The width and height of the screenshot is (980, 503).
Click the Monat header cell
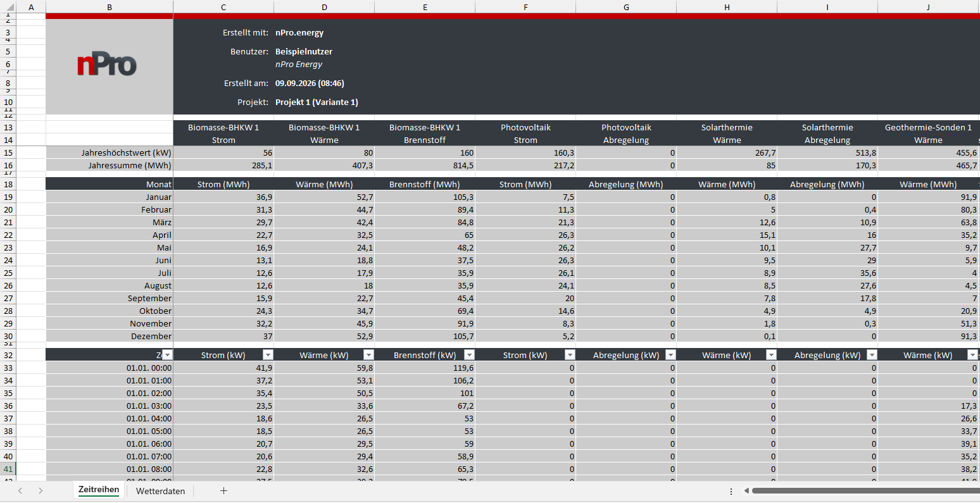(110, 184)
